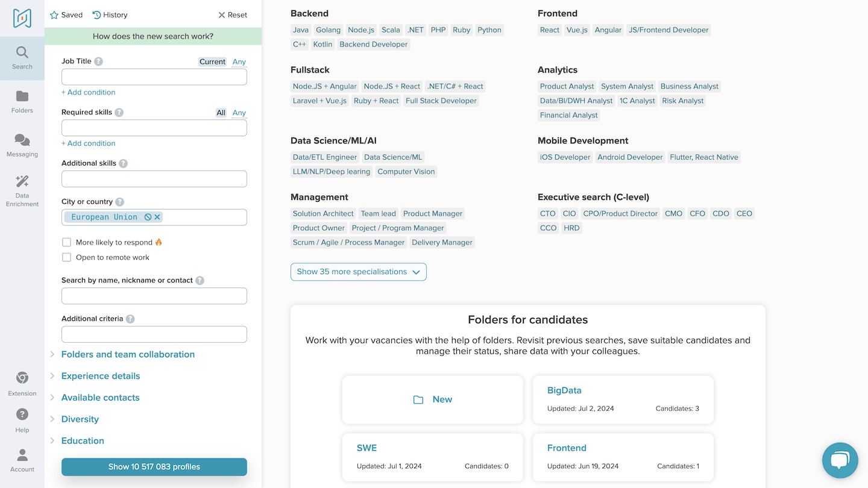Open the live chat widget
The height and width of the screenshot is (488, 868).
[x=840, y=460]
